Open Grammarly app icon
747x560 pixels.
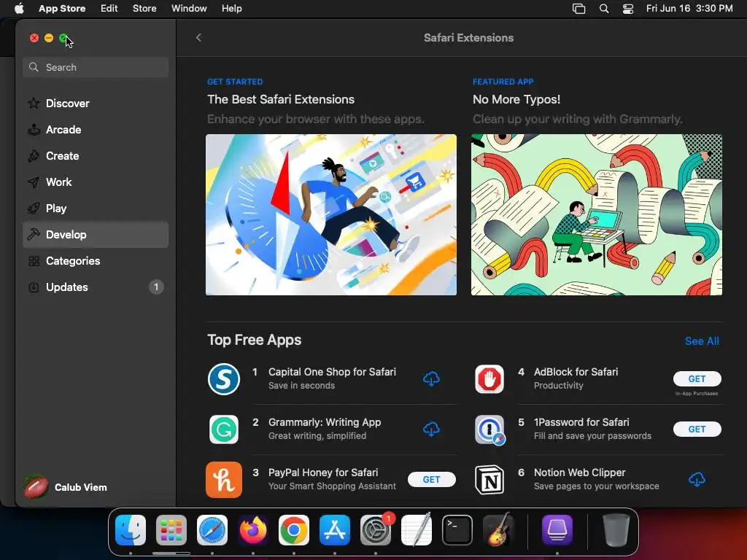[224, 429]
